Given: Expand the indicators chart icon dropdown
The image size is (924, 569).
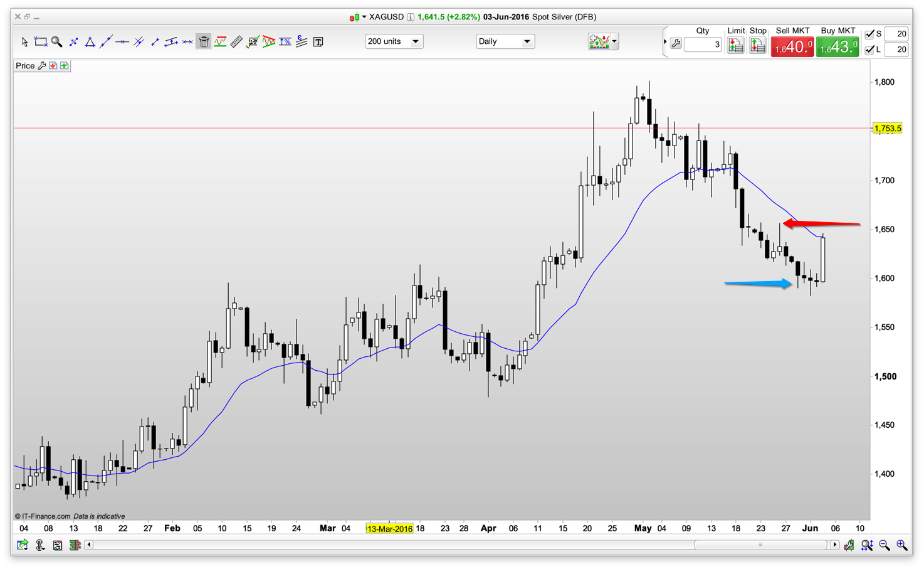Looking at the screenshot, I should tap(614, 41).
